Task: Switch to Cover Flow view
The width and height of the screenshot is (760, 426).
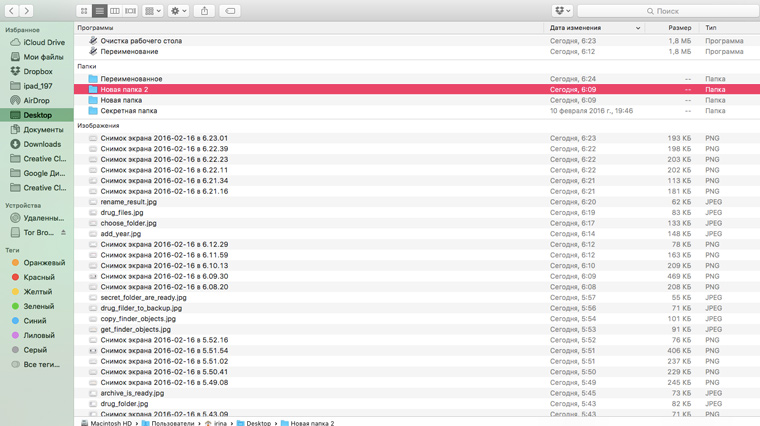Action: coord(130,11)
